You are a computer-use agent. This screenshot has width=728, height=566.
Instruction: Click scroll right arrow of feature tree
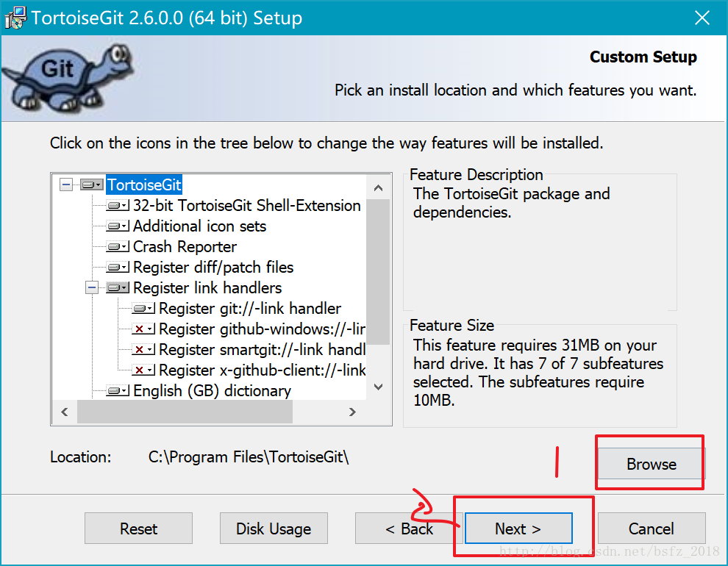click(352, 412)
